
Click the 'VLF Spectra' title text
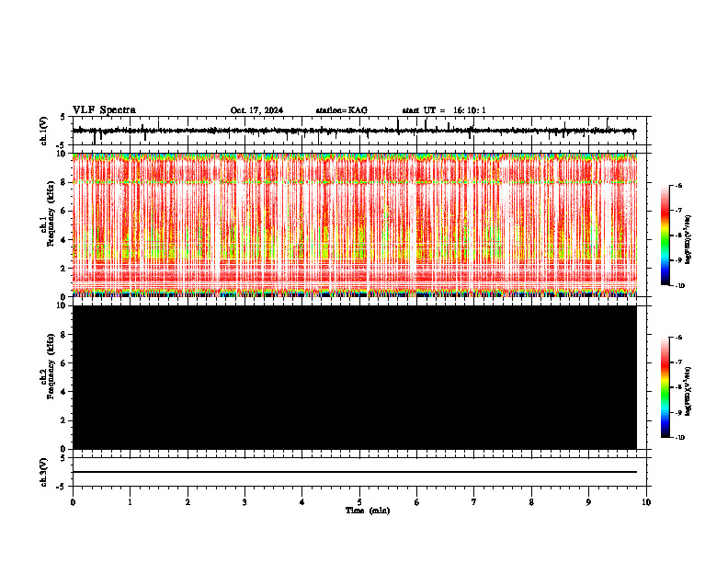[x=104, y=110]
